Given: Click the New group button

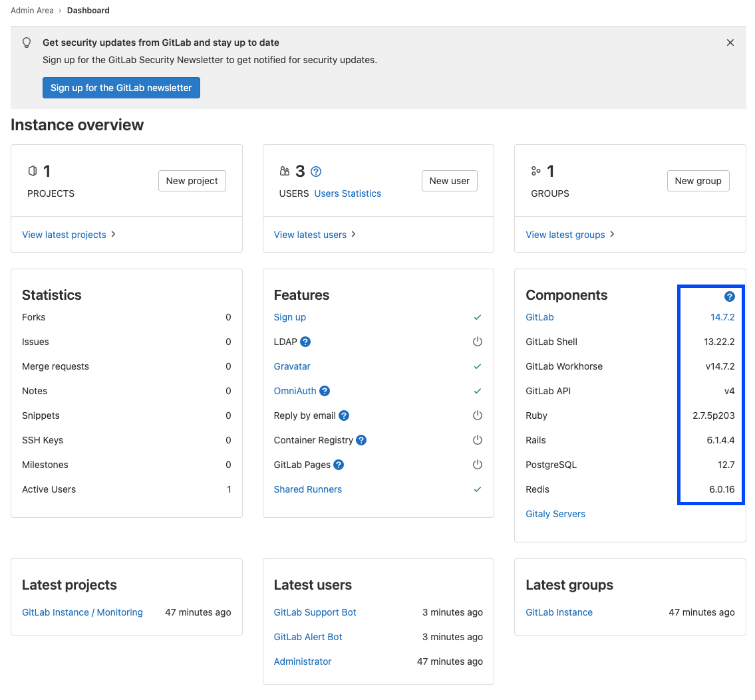Looking at the screenshot, I should (x=698, y=181).
